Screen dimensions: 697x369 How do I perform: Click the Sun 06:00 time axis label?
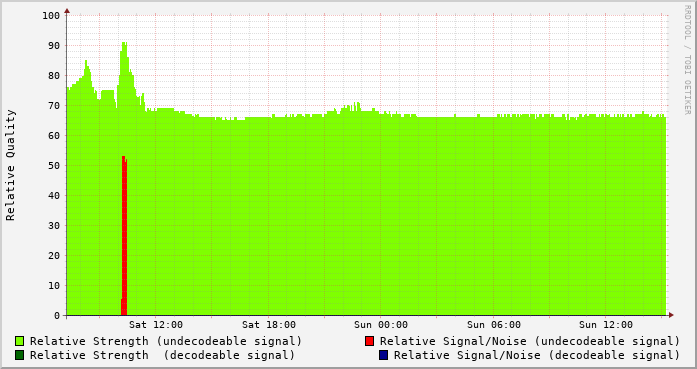click(x=493, y=325)
